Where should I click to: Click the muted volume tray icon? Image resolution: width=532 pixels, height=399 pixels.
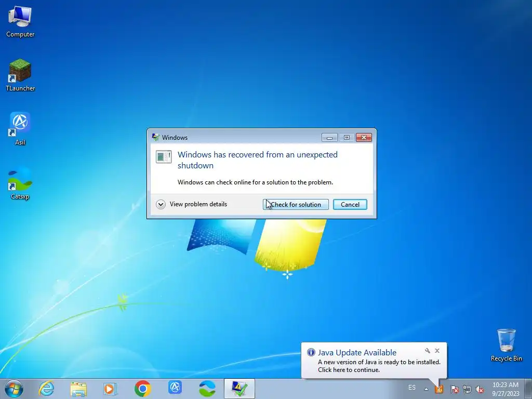480,389
